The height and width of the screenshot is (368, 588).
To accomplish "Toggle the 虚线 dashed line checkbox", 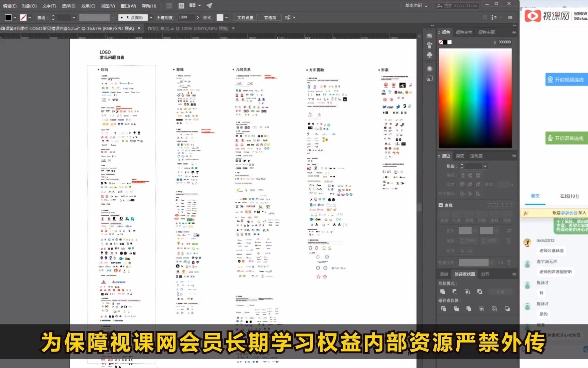I will [x=441, y=205].
